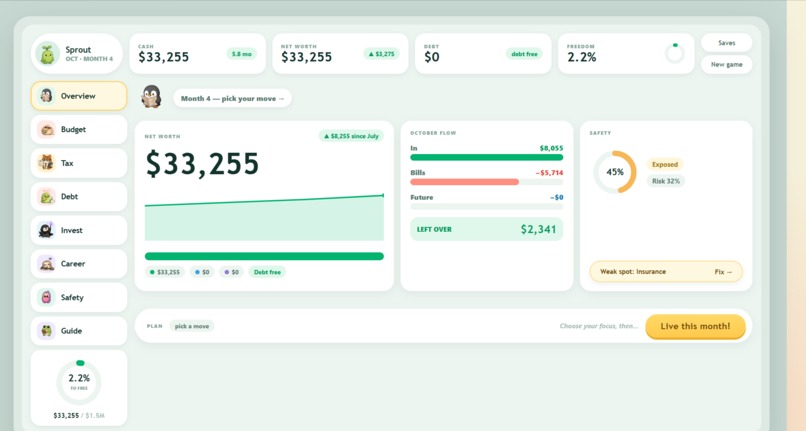Click the Choose your focus hint text

click(599, 326)
